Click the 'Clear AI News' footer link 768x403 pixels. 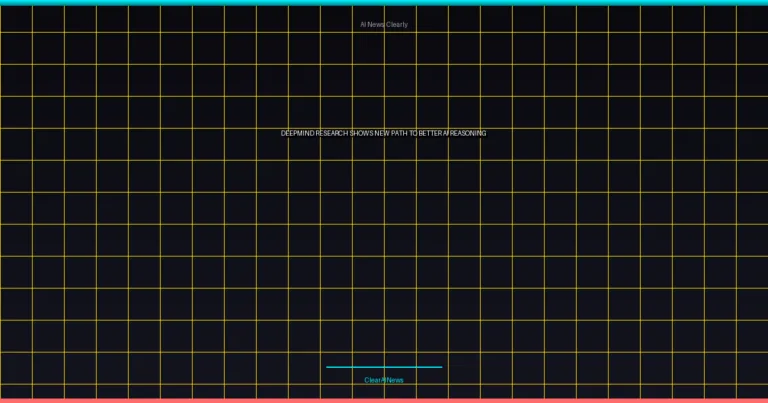pyautogui.click(x=384, y=380)
